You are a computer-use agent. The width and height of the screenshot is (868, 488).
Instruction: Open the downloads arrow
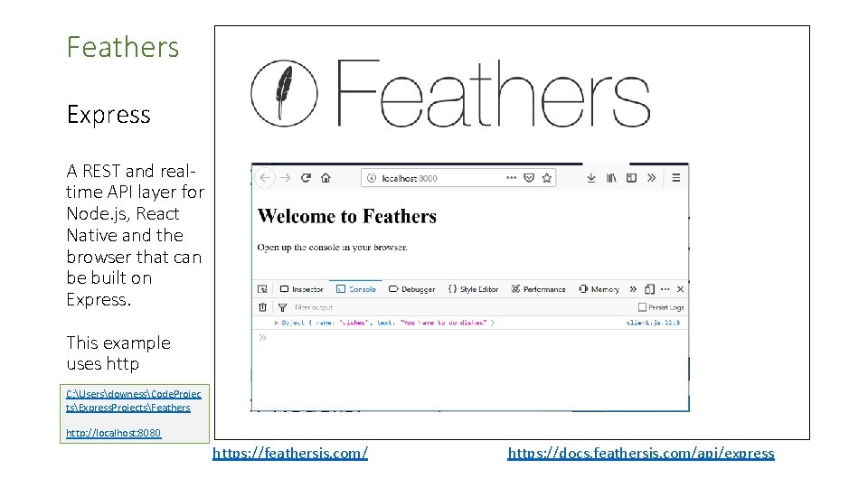pyautogui.click(x=591, y=178)
